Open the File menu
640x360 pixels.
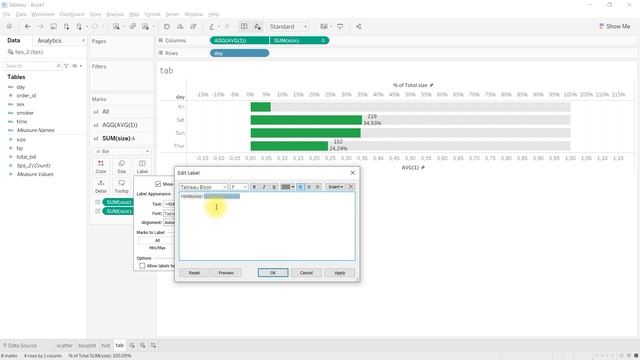point(6,14)
